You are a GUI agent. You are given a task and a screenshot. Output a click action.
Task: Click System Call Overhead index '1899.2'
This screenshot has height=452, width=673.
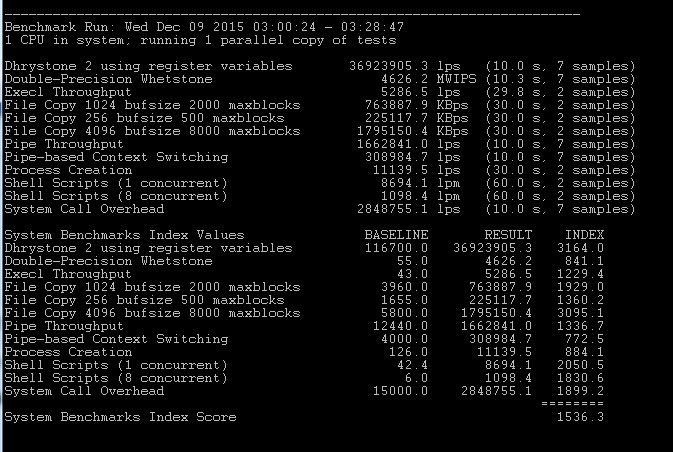tap(581, 391)
